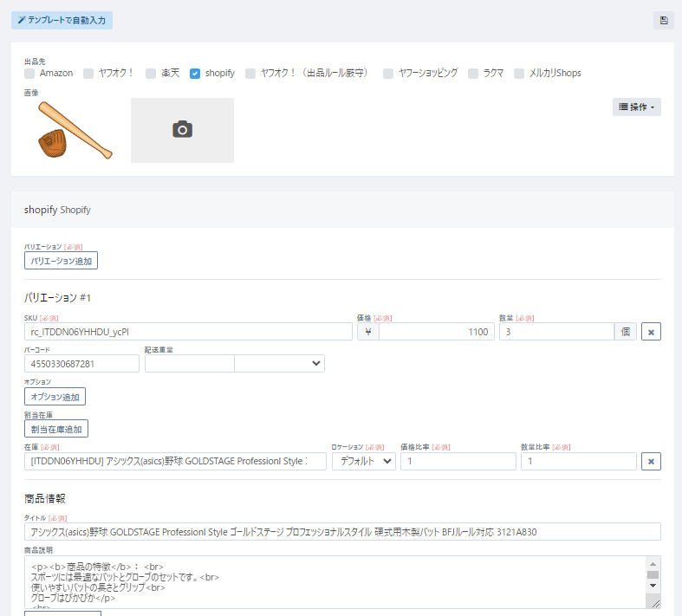Click the camera icon to upload image
The height and width of the screenshot is (616, 682).
coord(182,130)
